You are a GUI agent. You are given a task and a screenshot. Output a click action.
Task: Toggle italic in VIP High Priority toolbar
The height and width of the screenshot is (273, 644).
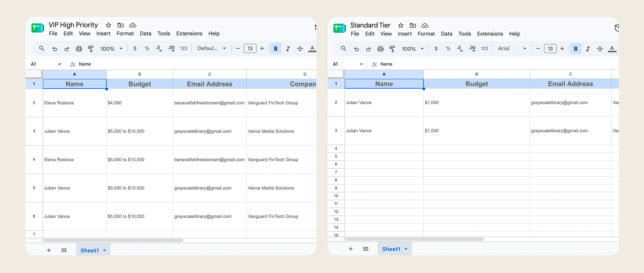(x=288, y=49)
